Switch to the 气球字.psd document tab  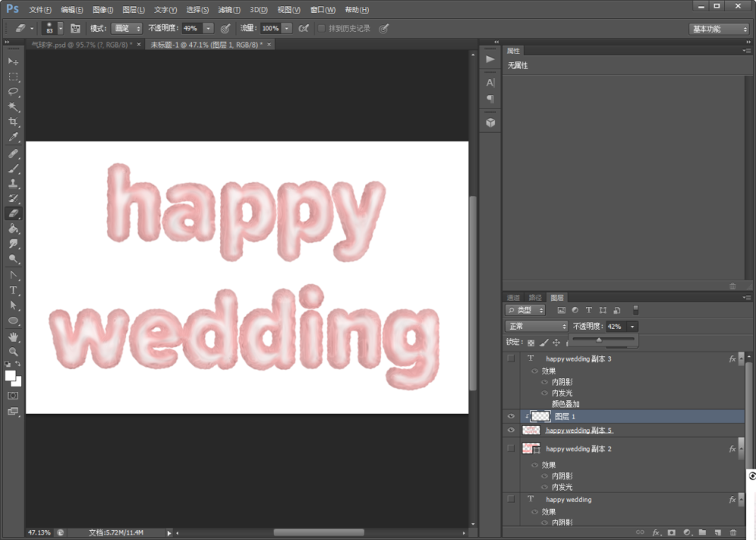click(x=82, y=45)
